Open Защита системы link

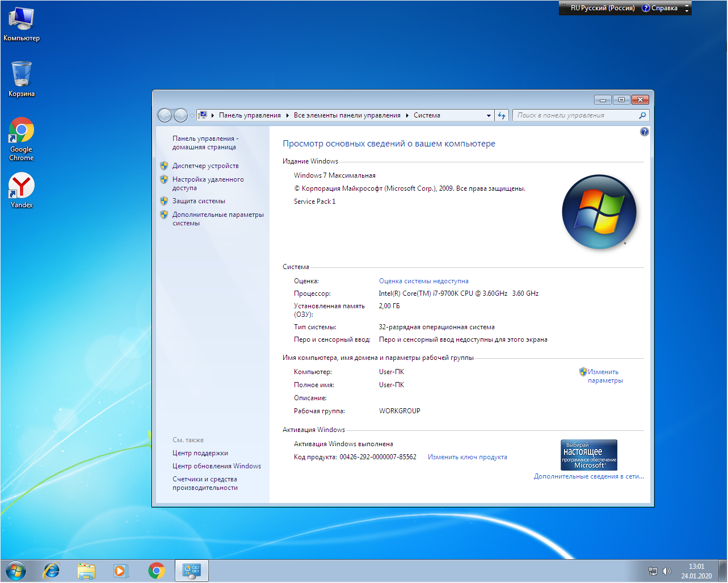point(199,201)
